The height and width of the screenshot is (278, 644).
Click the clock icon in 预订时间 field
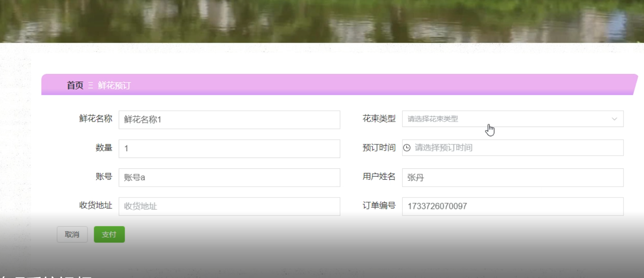[407, 148]
